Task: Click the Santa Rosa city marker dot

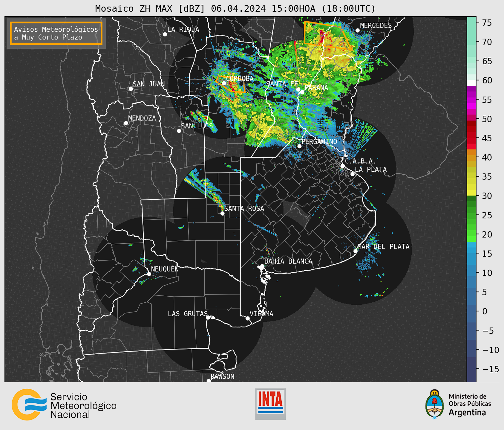Action: [x=222, y=214]
